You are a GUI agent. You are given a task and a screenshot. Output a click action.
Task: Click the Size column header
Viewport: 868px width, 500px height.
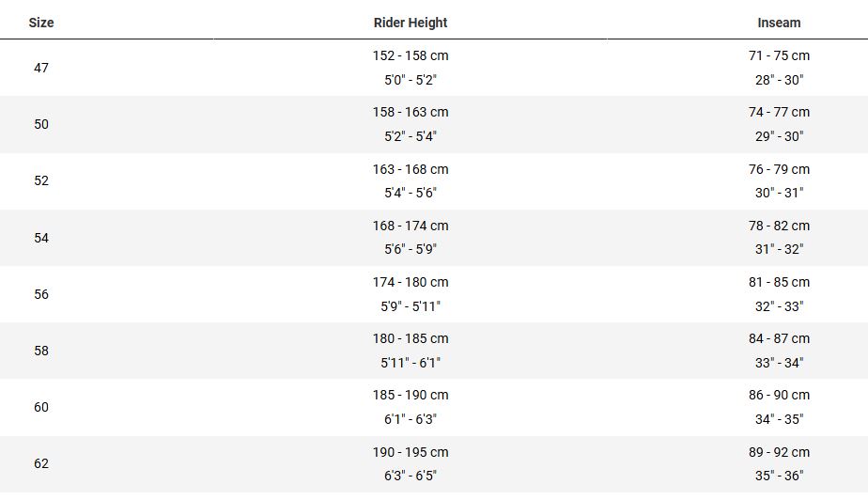41,23
